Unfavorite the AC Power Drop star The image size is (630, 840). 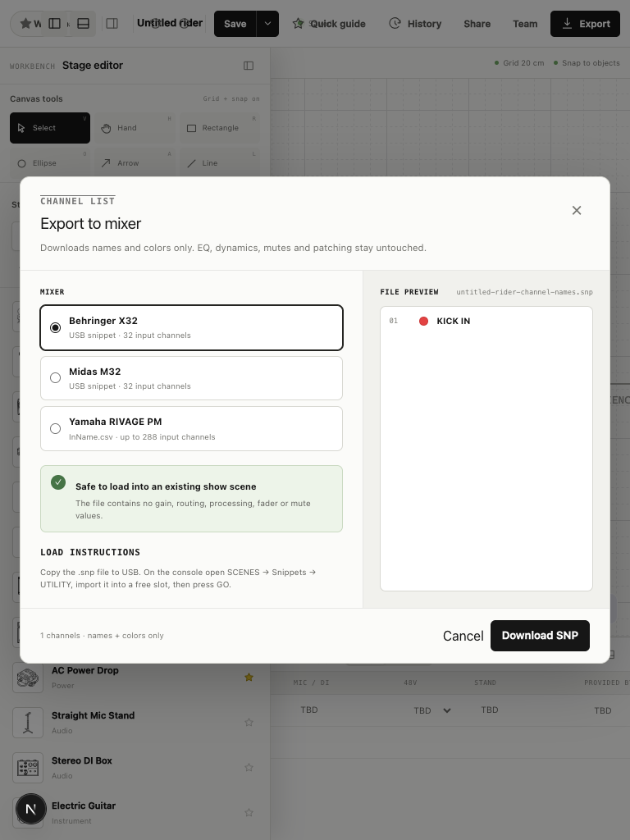249,677
